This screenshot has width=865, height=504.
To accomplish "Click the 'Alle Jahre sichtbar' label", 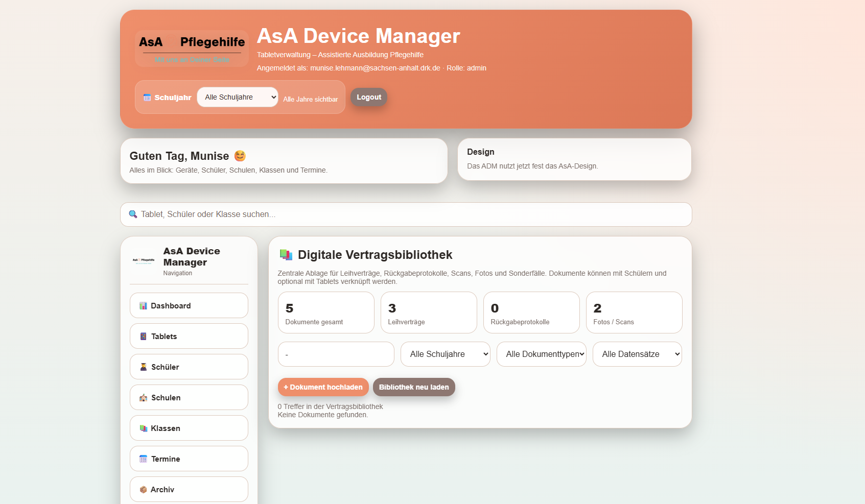I will [x=311, y=99].
